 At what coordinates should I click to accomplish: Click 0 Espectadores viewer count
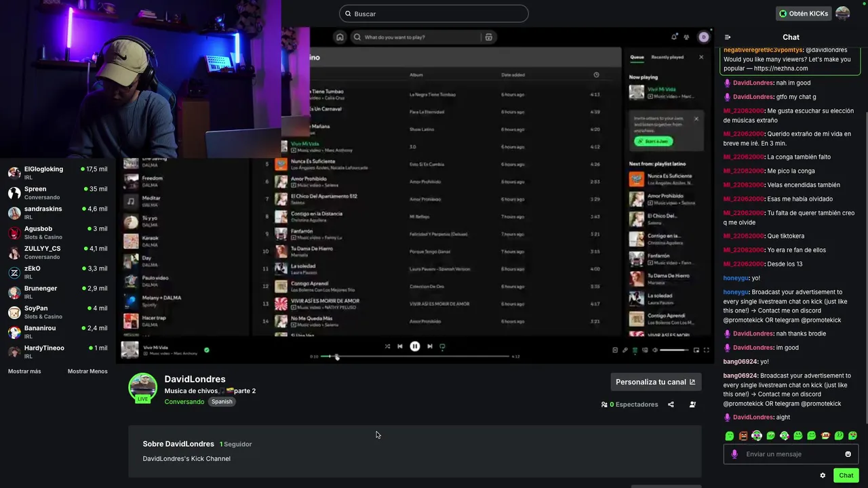pyautogui.click(x=629, y=405)
